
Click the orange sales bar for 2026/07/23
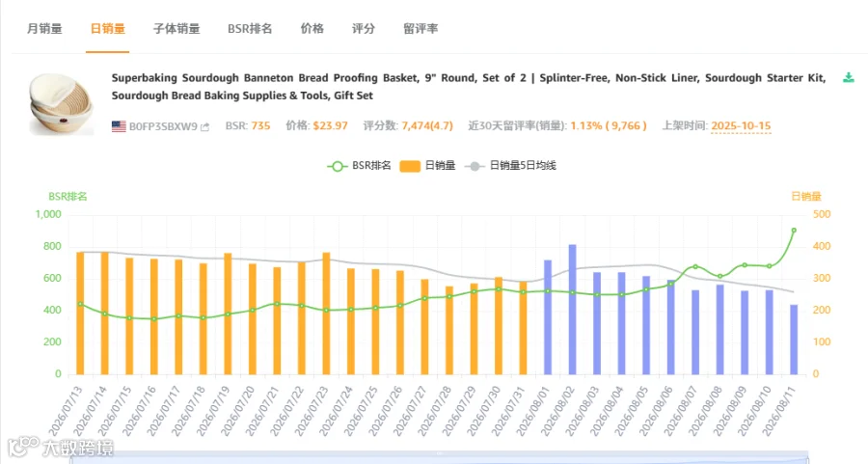coord(326,314)
